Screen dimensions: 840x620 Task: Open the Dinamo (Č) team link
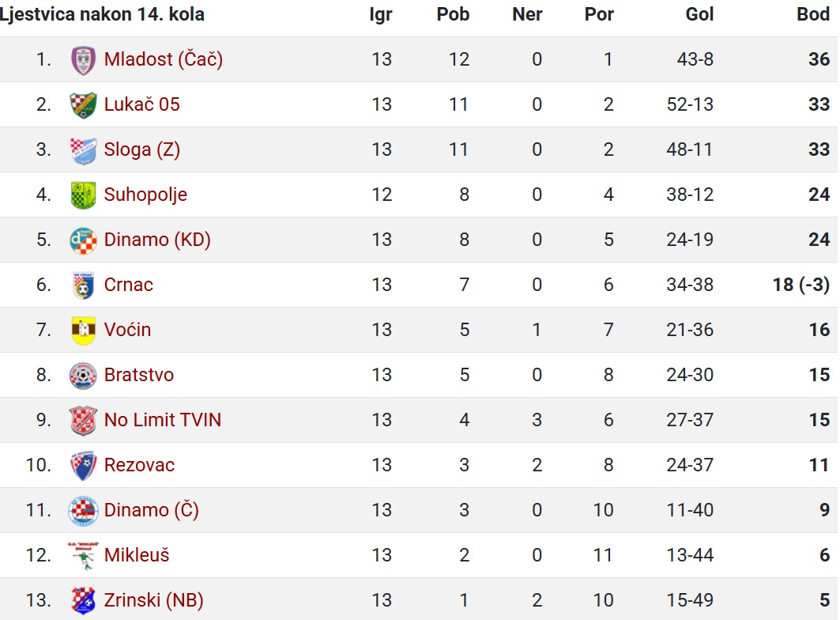coord(152,509)
